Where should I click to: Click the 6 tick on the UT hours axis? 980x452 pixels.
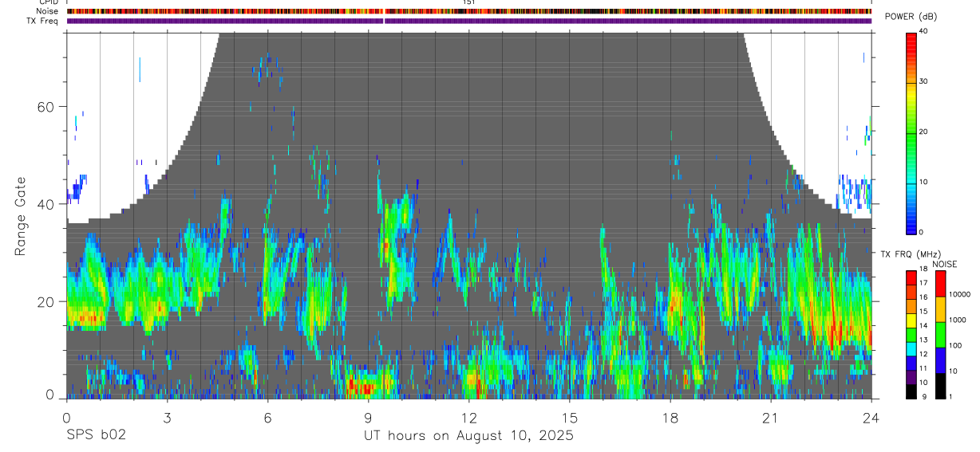[x=267, y=417]
